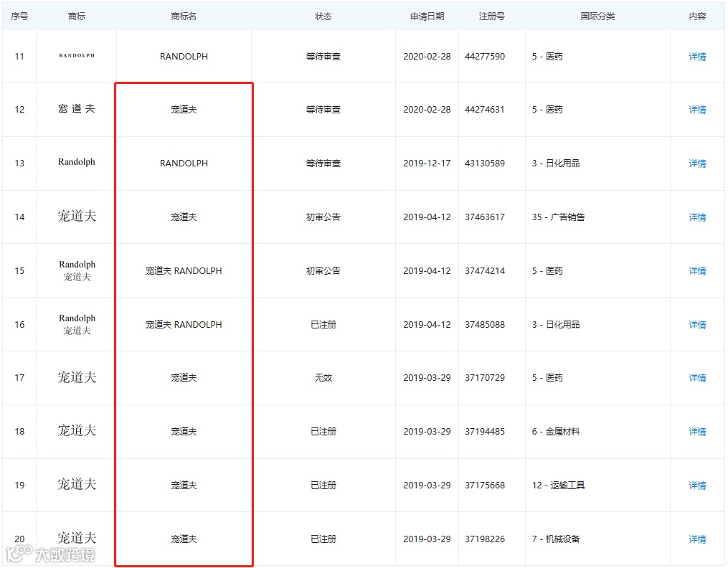Open 详情 link for registration 43130589
Image resolution: width=728 pixels, height=568 pixels.
[697, 164]
